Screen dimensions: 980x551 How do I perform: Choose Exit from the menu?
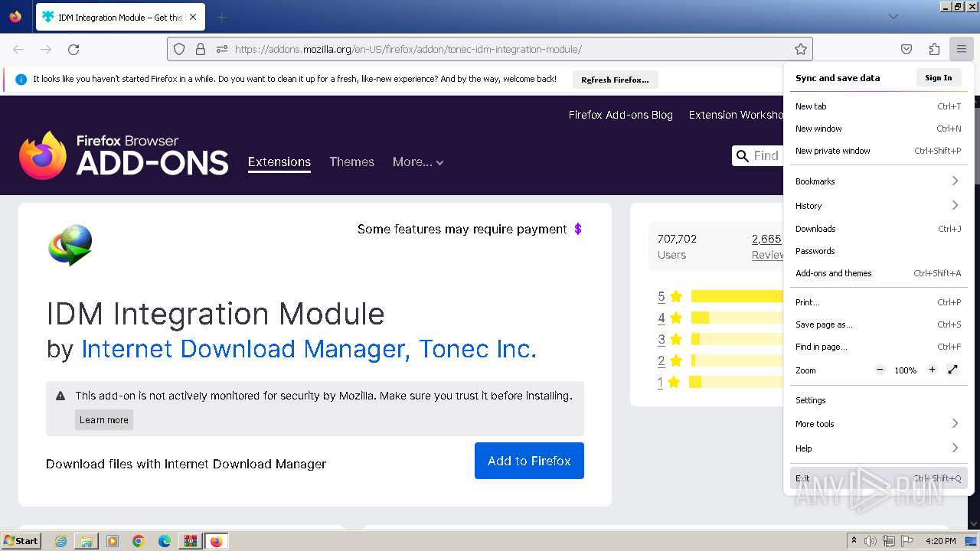(x=879, y=478)
